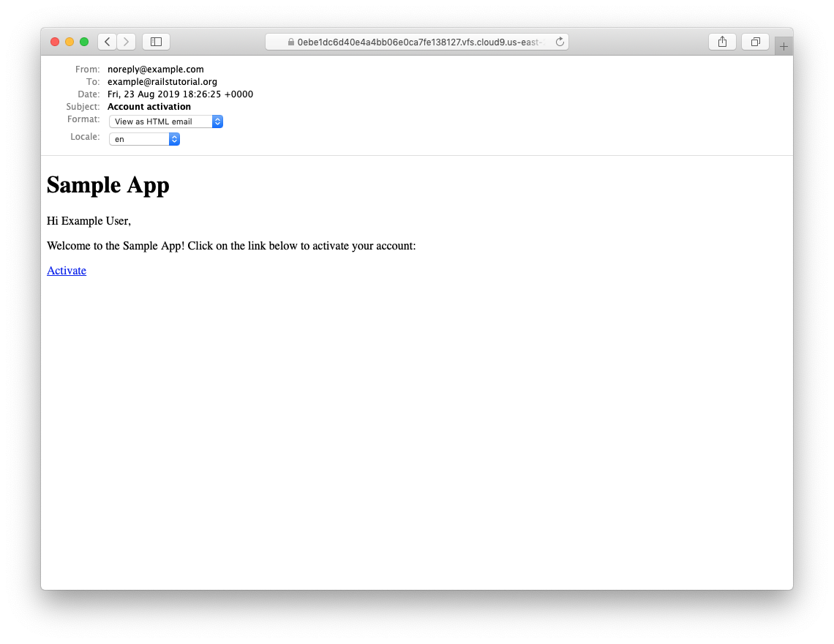Screen dimensions: 834x644
Task: Click the lock icon in address bar
Action: 291,42
